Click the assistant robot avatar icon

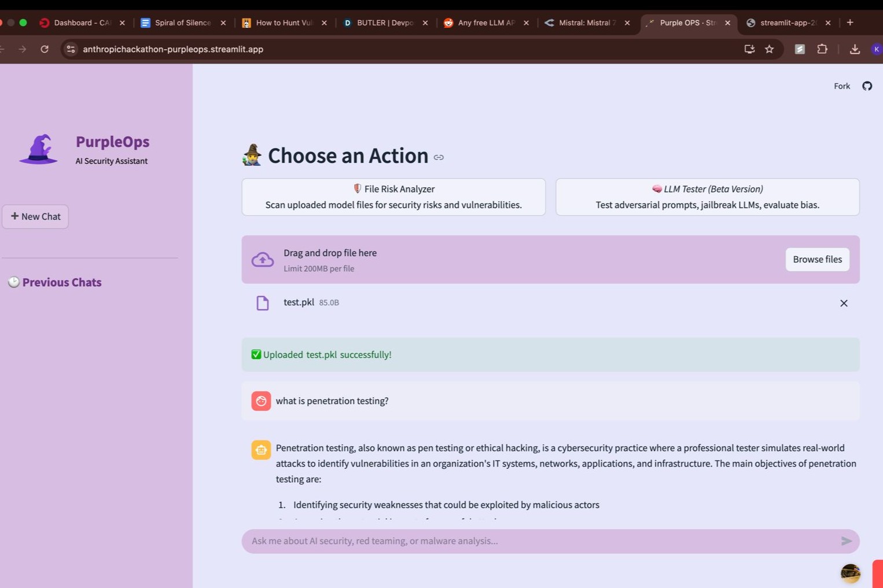point(261,450)
